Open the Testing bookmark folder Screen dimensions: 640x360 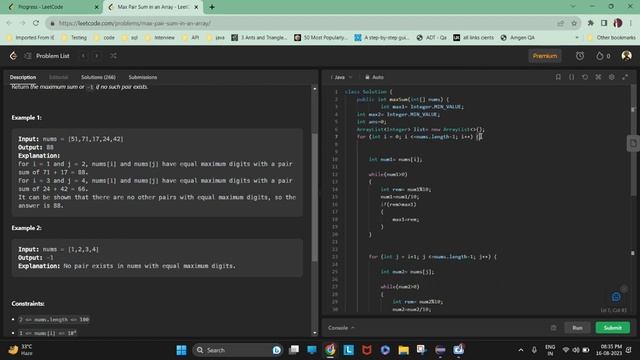[74, 38]
